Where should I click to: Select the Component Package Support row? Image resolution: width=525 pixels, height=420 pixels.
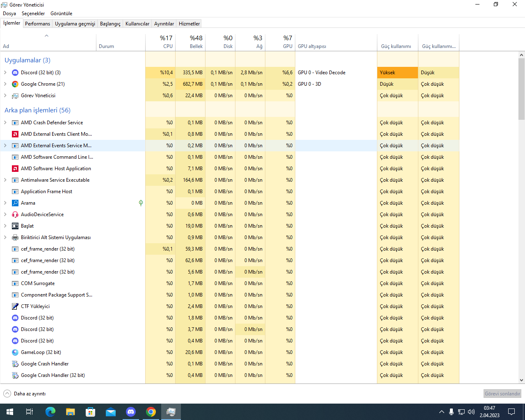point(229,295)
